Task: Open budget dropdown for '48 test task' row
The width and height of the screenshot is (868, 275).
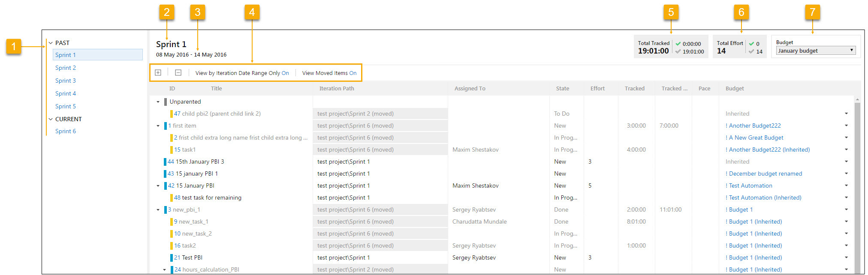Action: click(846, 197)
